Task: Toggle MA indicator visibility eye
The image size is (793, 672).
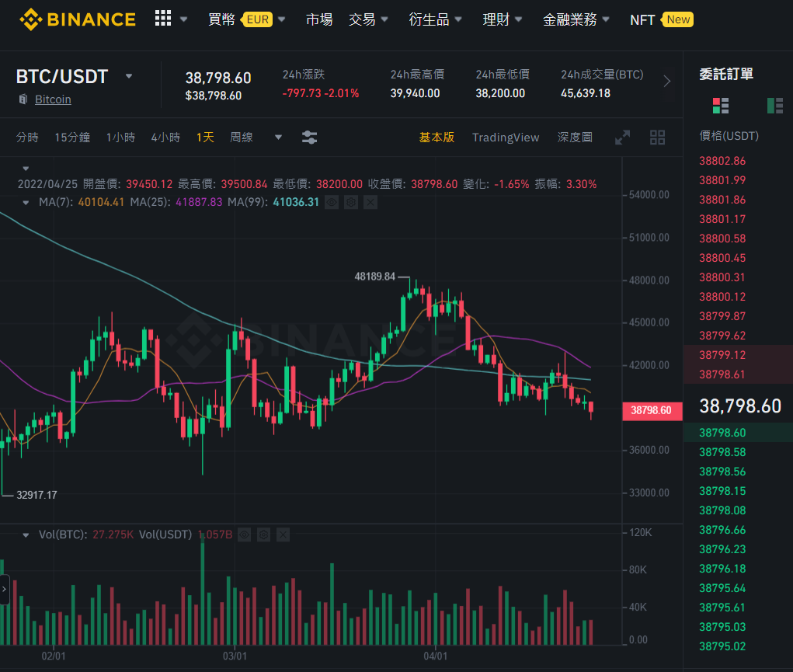Action: 332,203
